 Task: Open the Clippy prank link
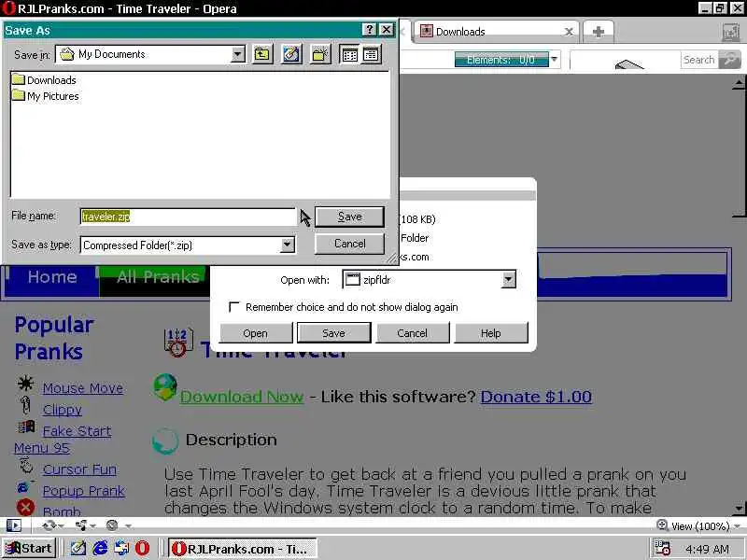[63, 410]
